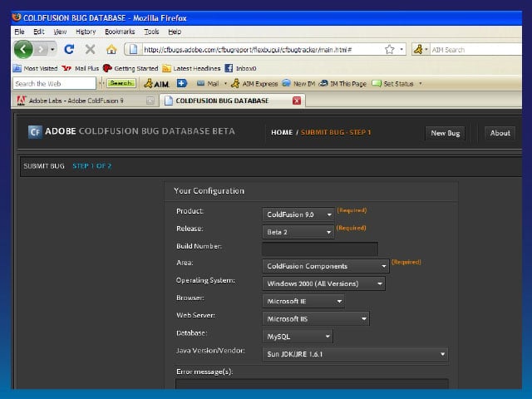Image resolution: width=532 pixels, height=399 pixels.
Task: Open the Tools menu
Action: (x=151, y=32)
